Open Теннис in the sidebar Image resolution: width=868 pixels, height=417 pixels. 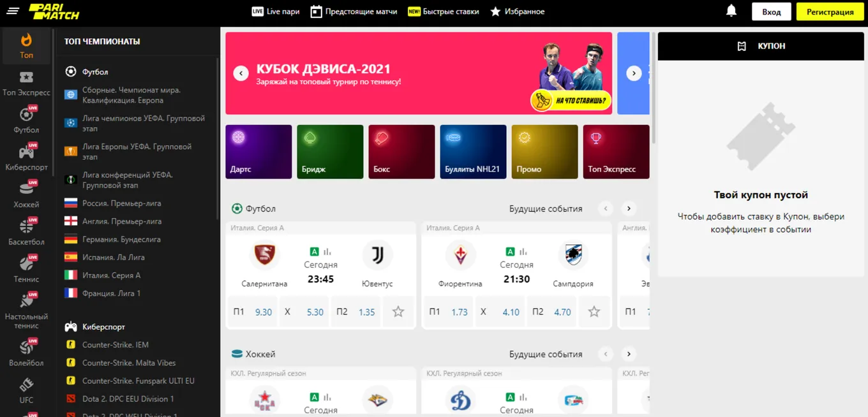pos(26,270)
